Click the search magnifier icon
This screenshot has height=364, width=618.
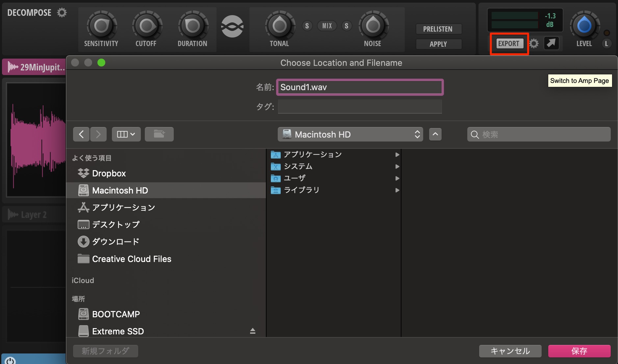click(x=475, y=135)
